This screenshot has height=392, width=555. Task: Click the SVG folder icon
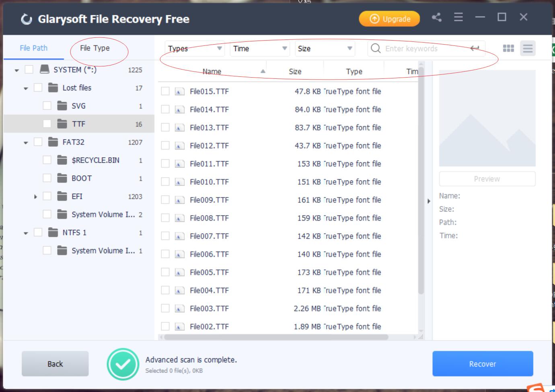(62, 106)
